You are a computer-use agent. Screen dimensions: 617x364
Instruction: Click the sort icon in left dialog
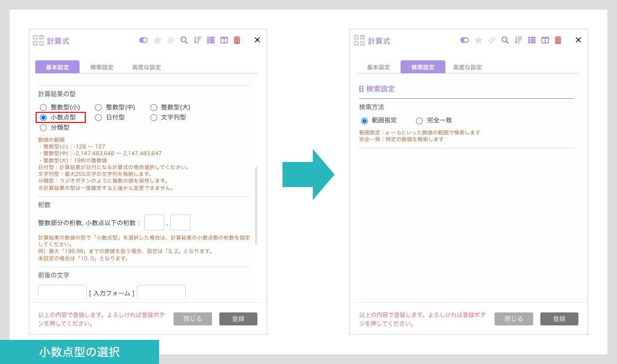coord(197,40)
